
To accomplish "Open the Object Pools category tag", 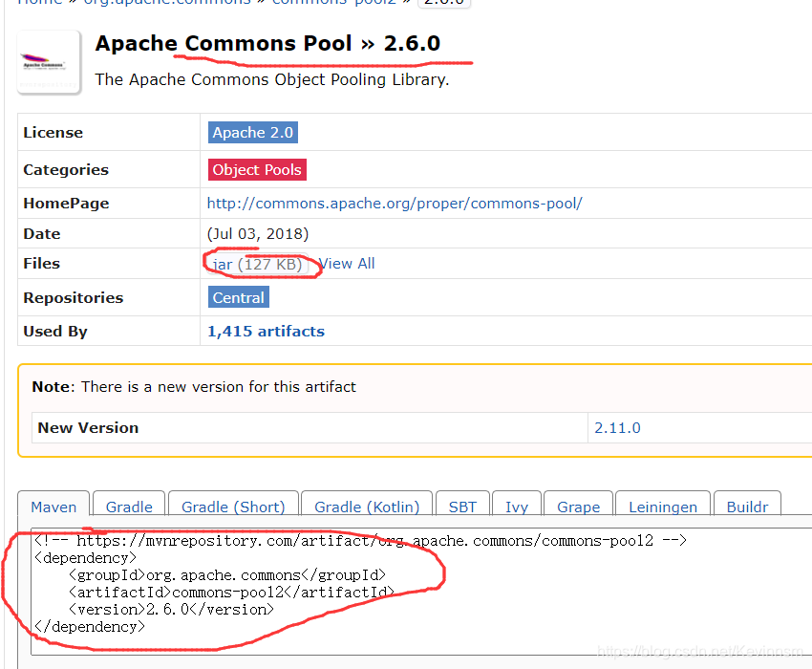I will [x=257, y=169].
